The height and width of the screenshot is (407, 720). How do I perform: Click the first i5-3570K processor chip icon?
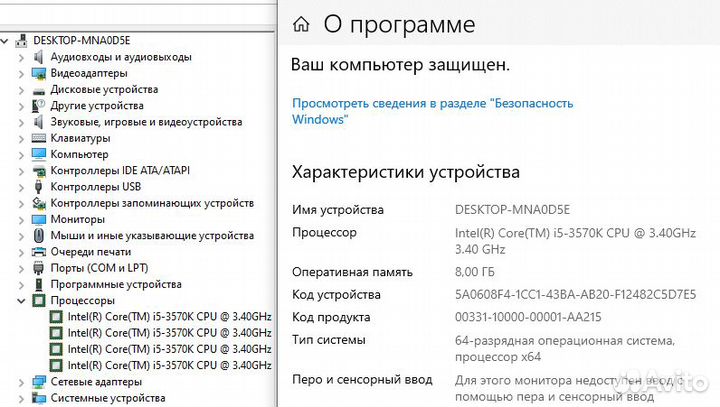pos(56,317)
